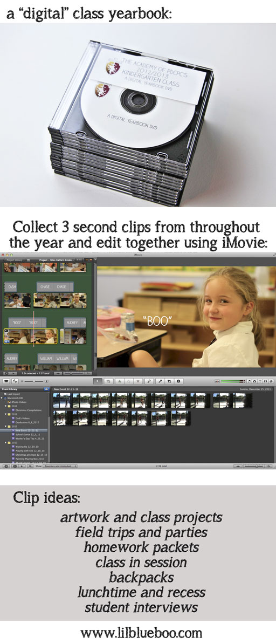Open the Favorites and Unmarked show dropdown
The image size is (276, 644).
[x=60, y=466]
